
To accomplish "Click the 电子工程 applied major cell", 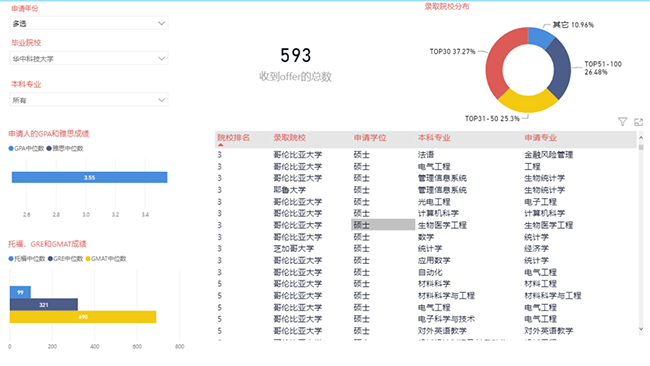I will coord(541,202).
